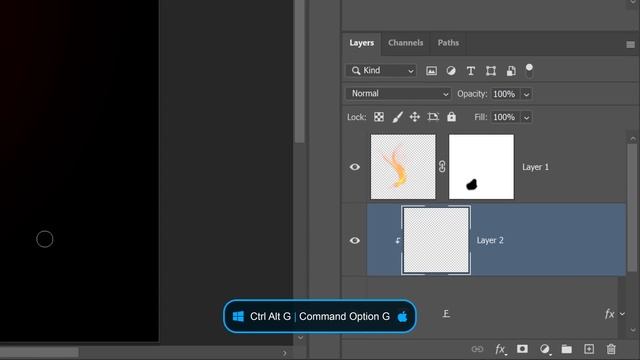Lock layer position icon
640x360 pixels.
(x=415, y=117)
